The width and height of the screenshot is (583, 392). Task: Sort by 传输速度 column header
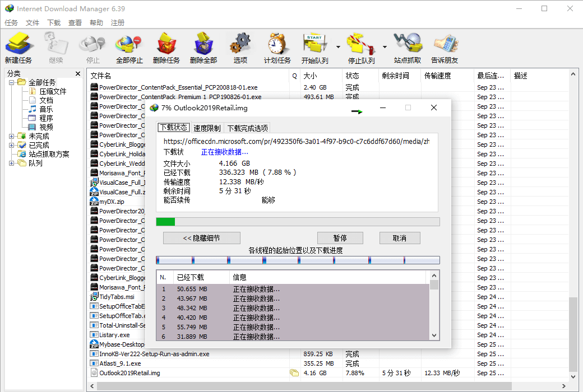coord(447,76)
